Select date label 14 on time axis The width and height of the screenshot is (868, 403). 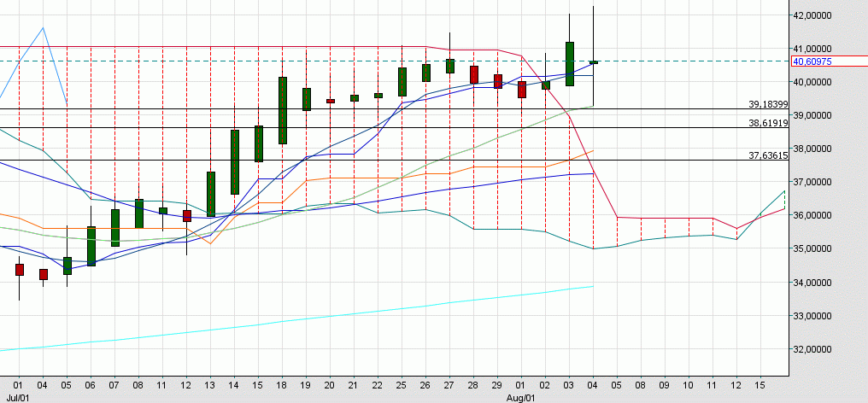[x=234, y=385]
